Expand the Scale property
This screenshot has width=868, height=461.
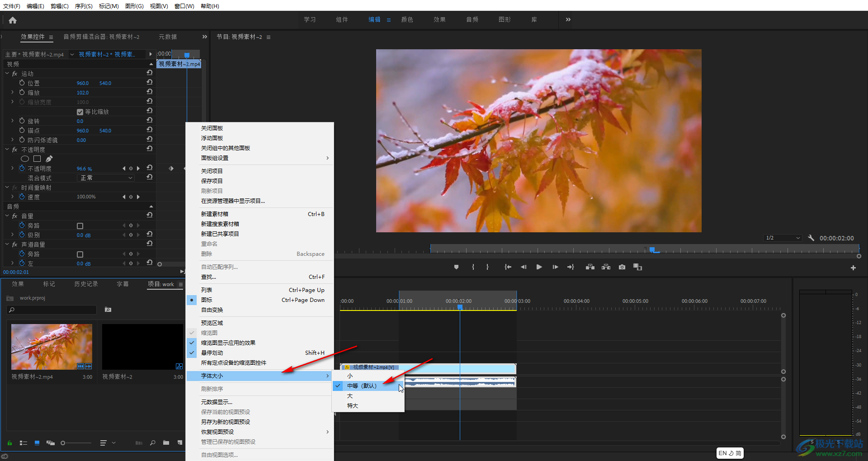click(x=13, y=92)
